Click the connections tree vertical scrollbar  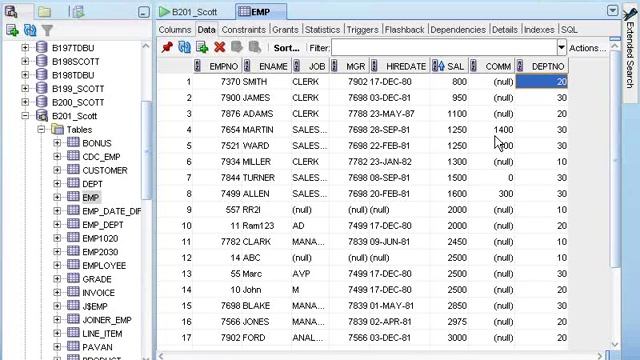[146, 151]
